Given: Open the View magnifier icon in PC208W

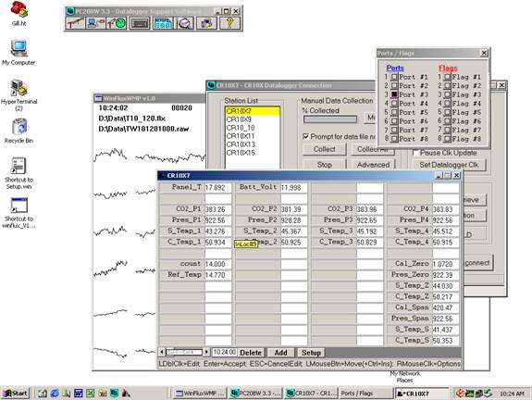Looking at the screenshot, I should 185,23.
